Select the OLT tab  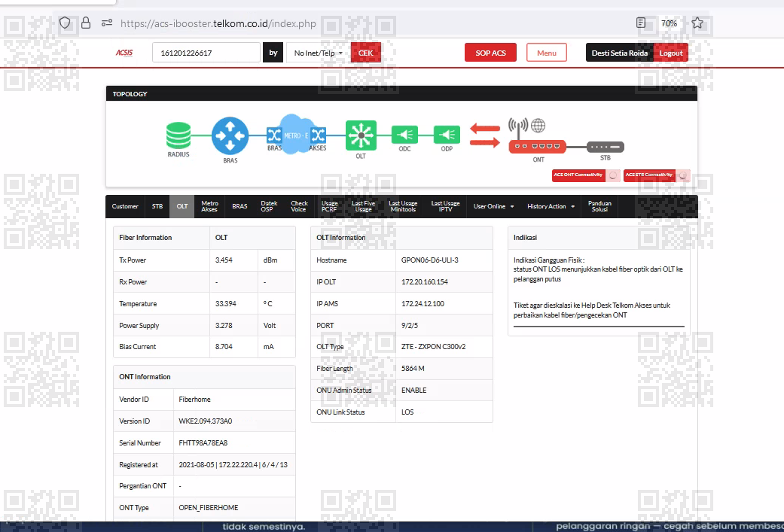click(182, 206)
